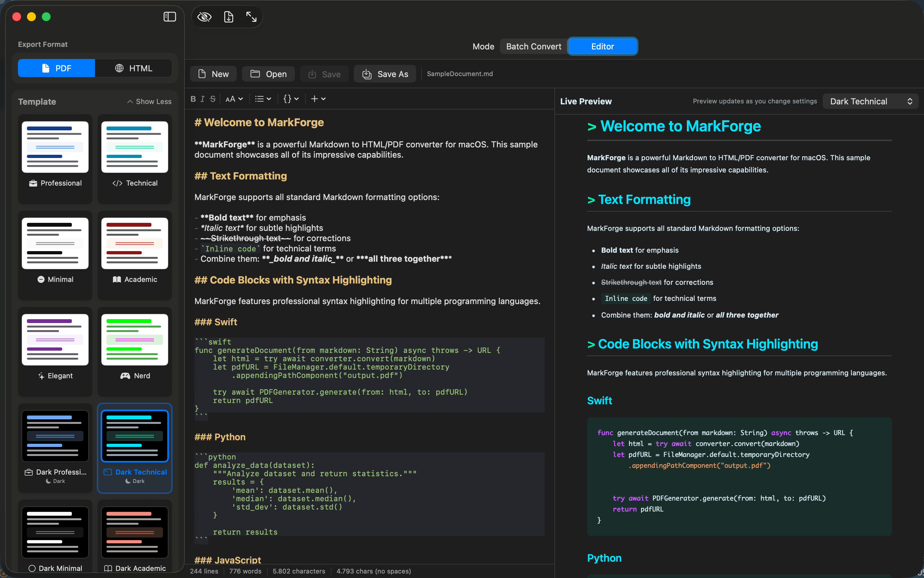Viewport: 924px width, 578px height.
Task: Hide preview with crossed-eye icon
Action: (204, 17)
